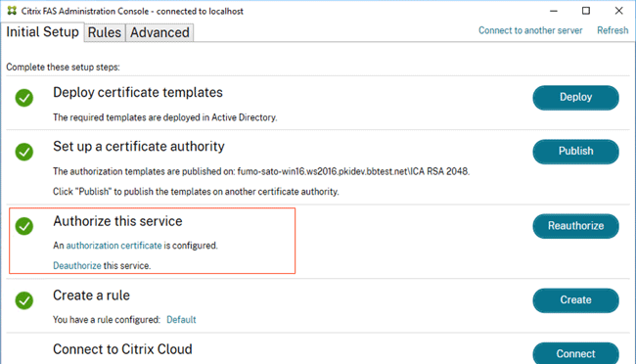Image resolution: width=636 pixels, height=364 pixels.
Task: Click the window title 'Citrix FAS Administration Console' text
Action: (x=132, y=12)
